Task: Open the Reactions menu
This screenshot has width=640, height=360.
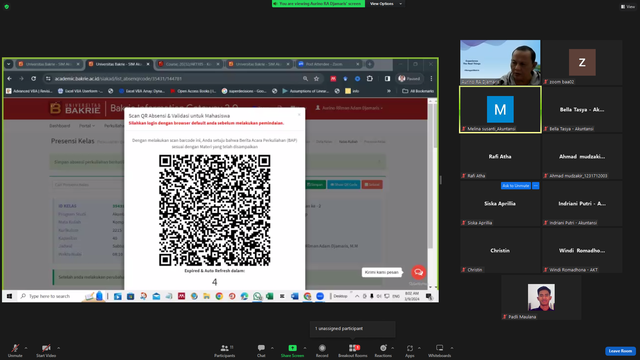Action: click(x=383, y=350)
